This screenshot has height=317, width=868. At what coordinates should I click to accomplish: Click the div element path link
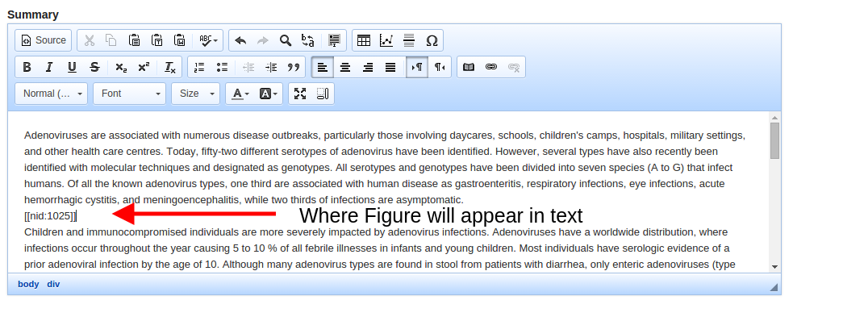(53, 285)
